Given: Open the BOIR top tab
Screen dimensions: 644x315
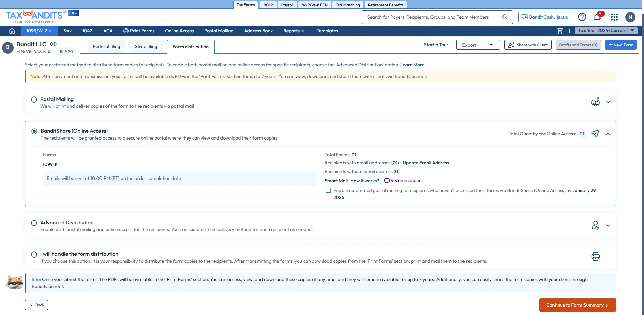Looking at the screenshot, I should point(268,5).
